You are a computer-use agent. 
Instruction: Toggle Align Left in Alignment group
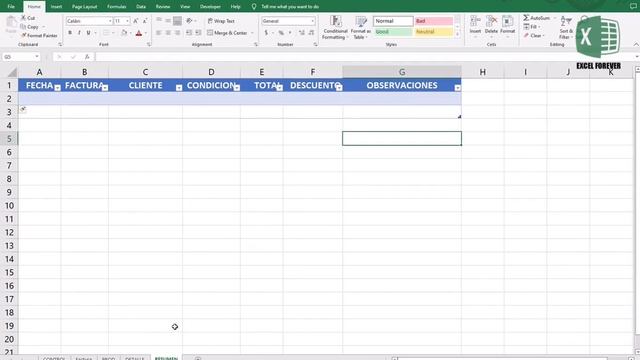(159, 33)
